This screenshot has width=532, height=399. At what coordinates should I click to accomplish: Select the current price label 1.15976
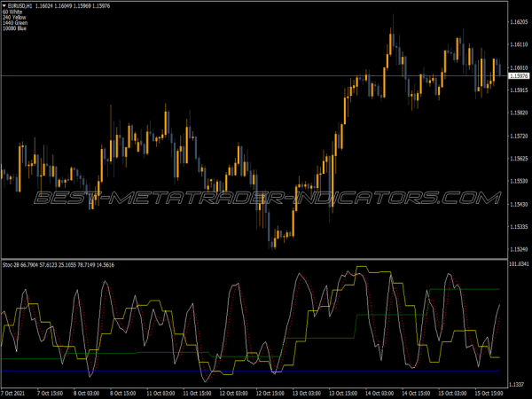(x=519, y=76)
